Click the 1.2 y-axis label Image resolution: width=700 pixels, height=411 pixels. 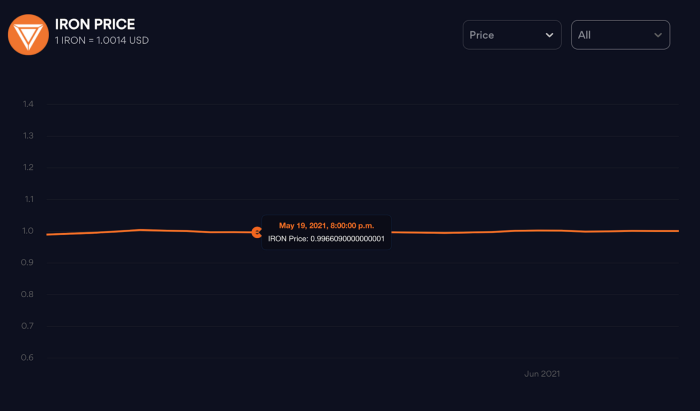28,167
